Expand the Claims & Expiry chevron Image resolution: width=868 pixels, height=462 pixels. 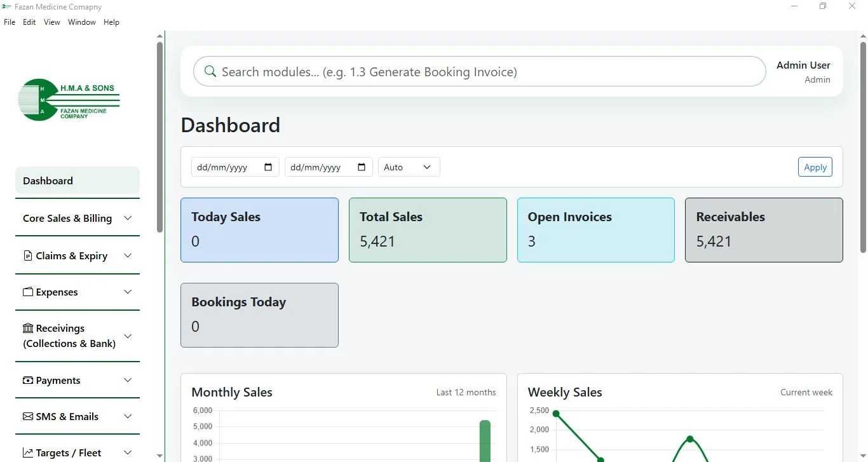tap(128, 255)
